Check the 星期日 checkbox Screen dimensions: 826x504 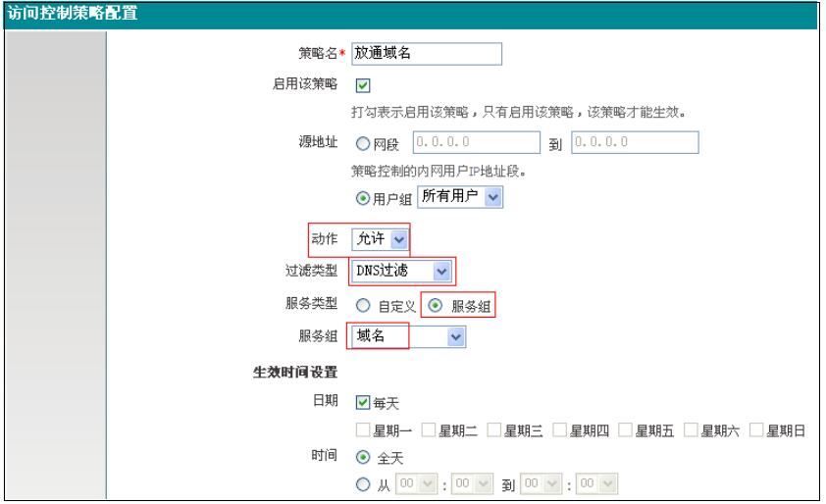click(x=756, y=430)
